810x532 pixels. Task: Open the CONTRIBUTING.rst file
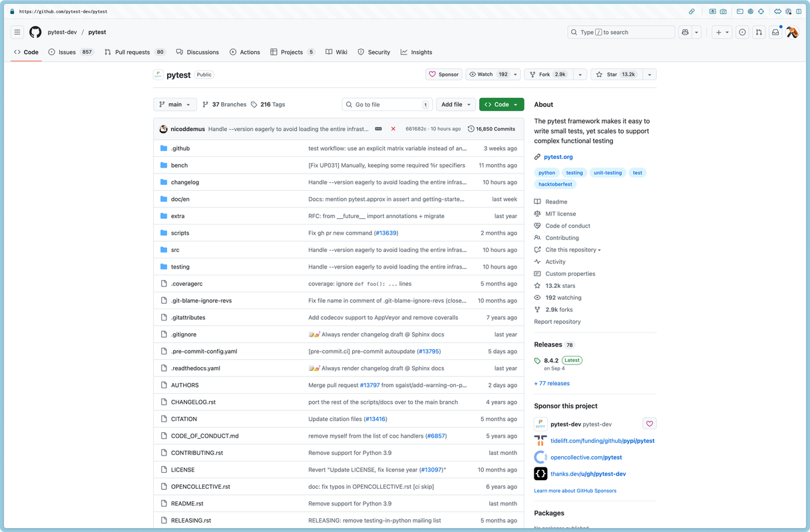197,453
